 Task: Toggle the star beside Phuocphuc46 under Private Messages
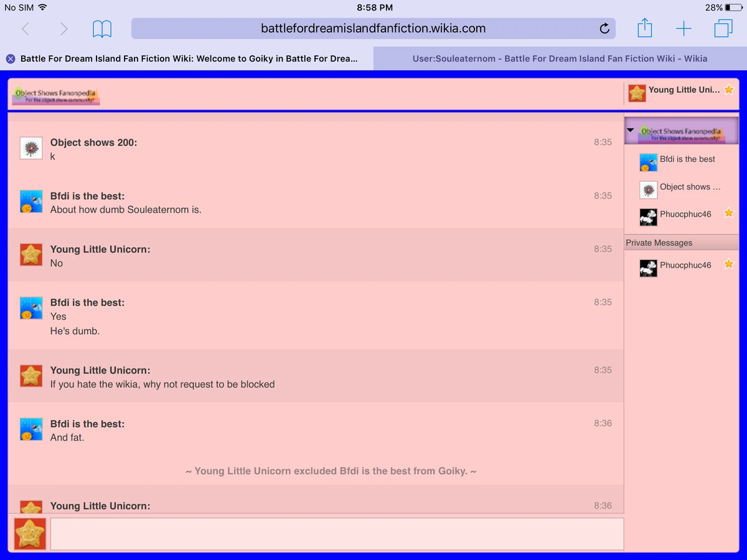tap(728, 264)
